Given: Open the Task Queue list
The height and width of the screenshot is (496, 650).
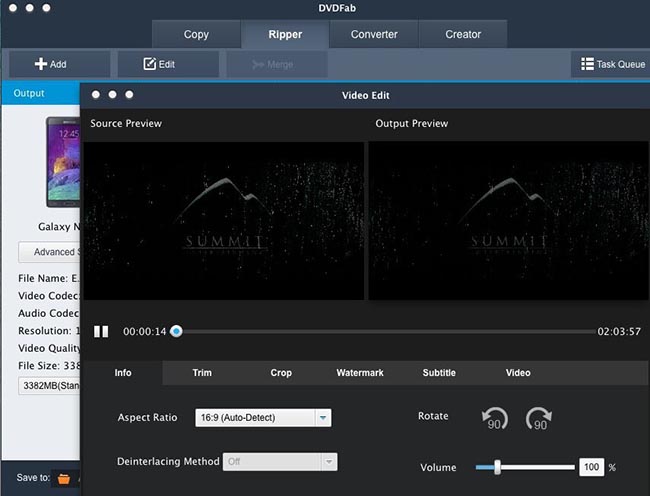Looking at the screenshot, I should coord(611,64).
